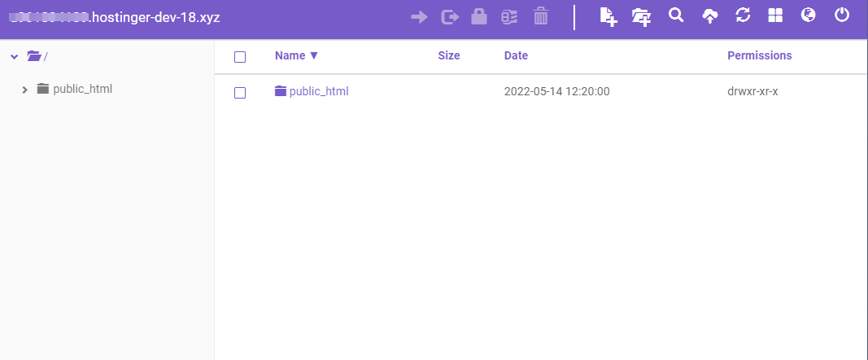Screen dimensions: 868x360
Task: Expand public_html in the sidebar tree
Action: click(x=24, y=89)
